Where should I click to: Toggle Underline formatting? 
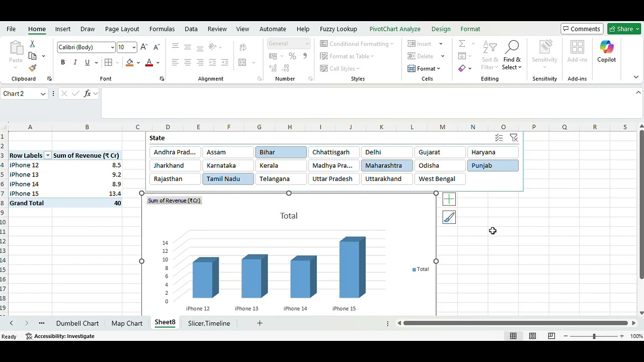(87, 62)
